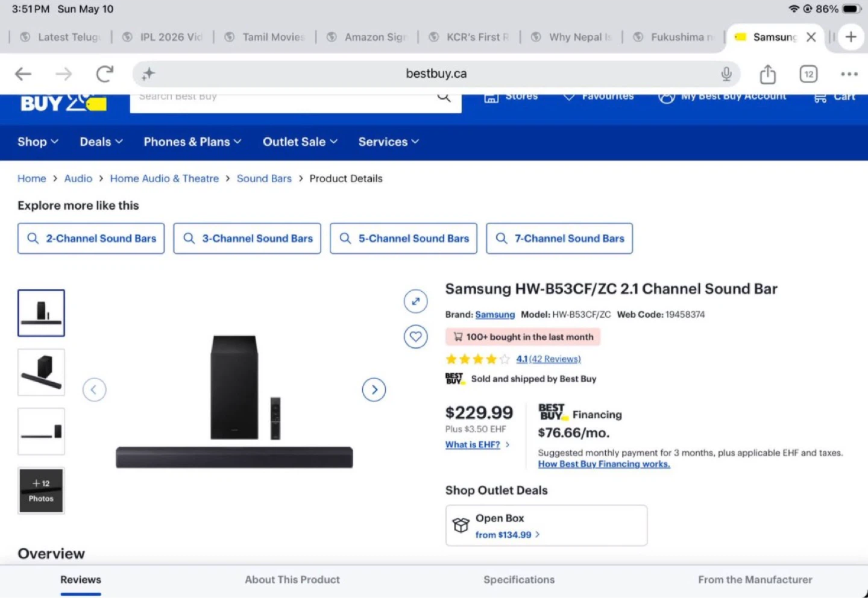Switch to the Why Nepal browser tab

click(571, 37)
